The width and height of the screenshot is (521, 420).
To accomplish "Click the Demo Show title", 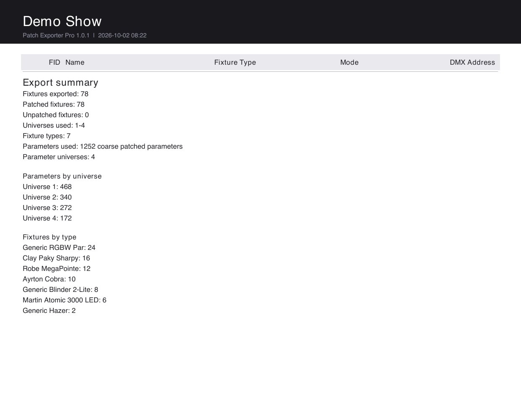I will click(62, 21).
